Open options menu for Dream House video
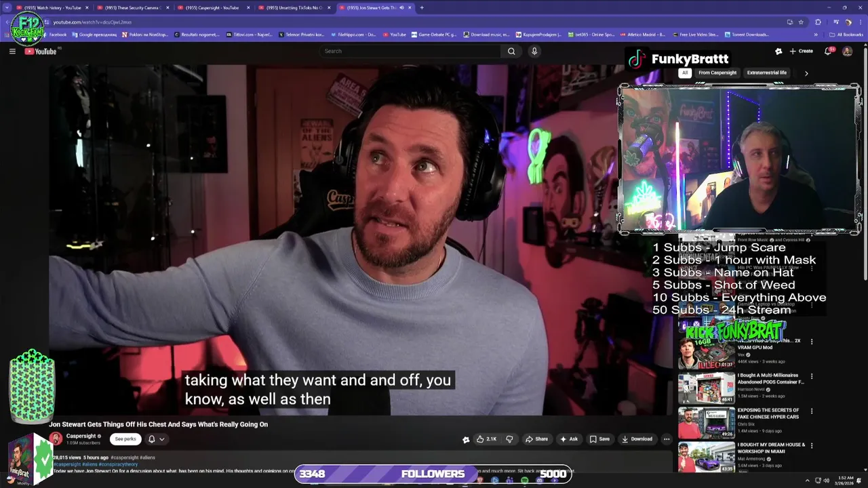 coord(812,446)
